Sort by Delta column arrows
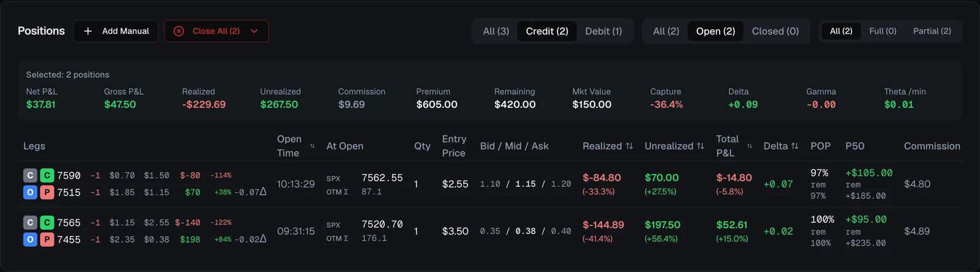Screen dimensions: 980x272 point(795,146)
